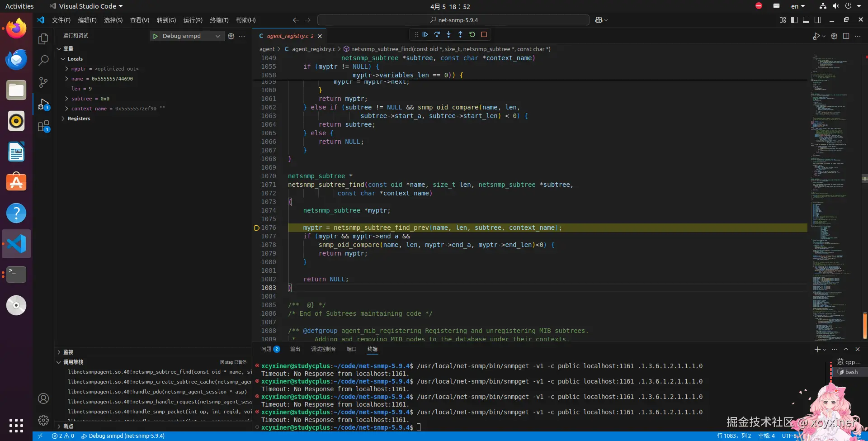Toggle the bottom panel layout button
The height and width of the screenshot is (441, 868).
pos(806,20)
